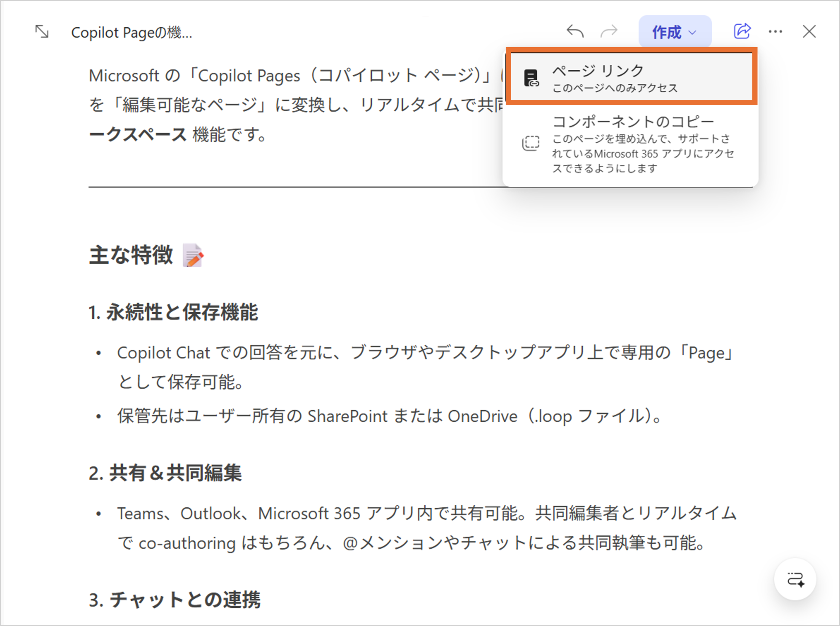
Task: Click the SharePoint または OneDrive bullet text
Action: point(388,416)
